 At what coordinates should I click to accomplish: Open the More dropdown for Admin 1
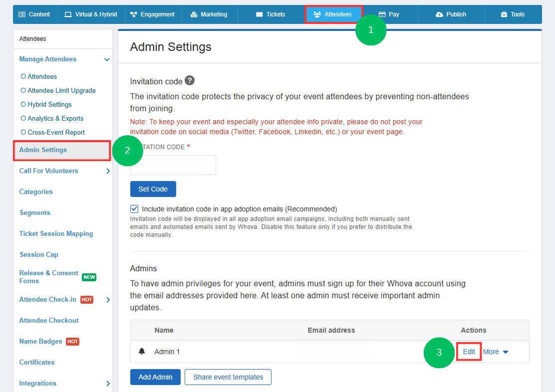point(496,352)
